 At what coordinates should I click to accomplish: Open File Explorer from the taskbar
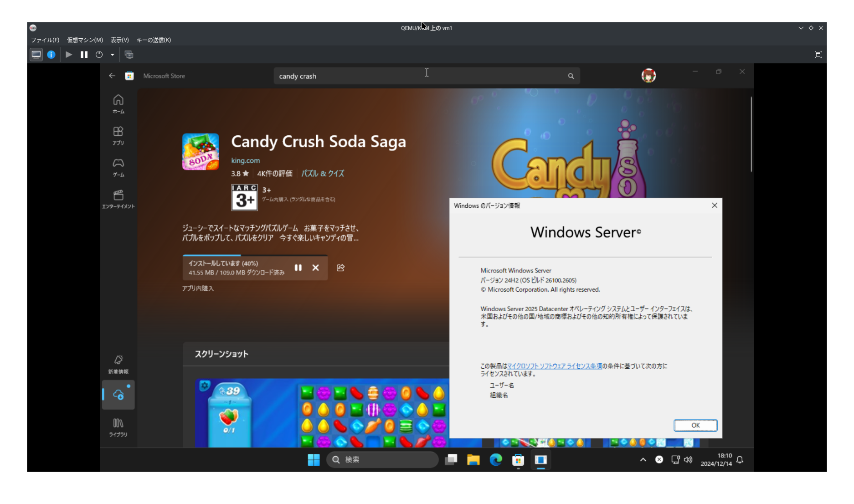pos(473,460)
